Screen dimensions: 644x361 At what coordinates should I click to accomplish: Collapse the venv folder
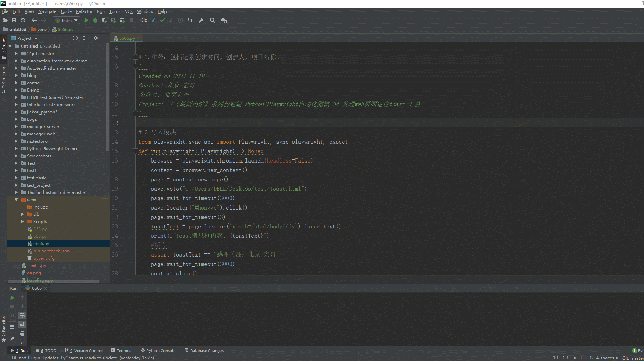click(x=16, y=200)
